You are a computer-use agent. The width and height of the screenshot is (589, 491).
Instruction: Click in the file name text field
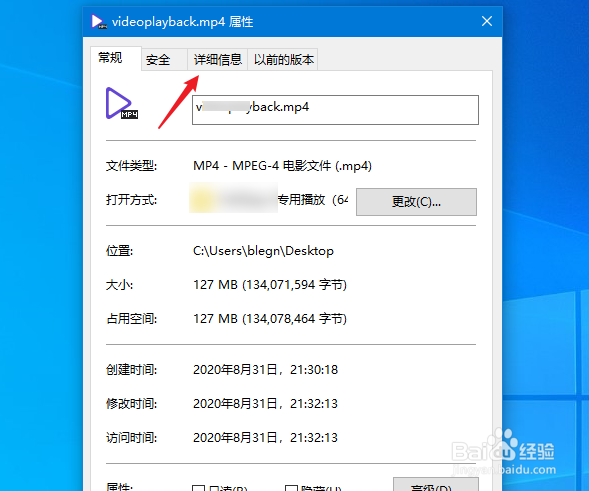pos(335,110)
